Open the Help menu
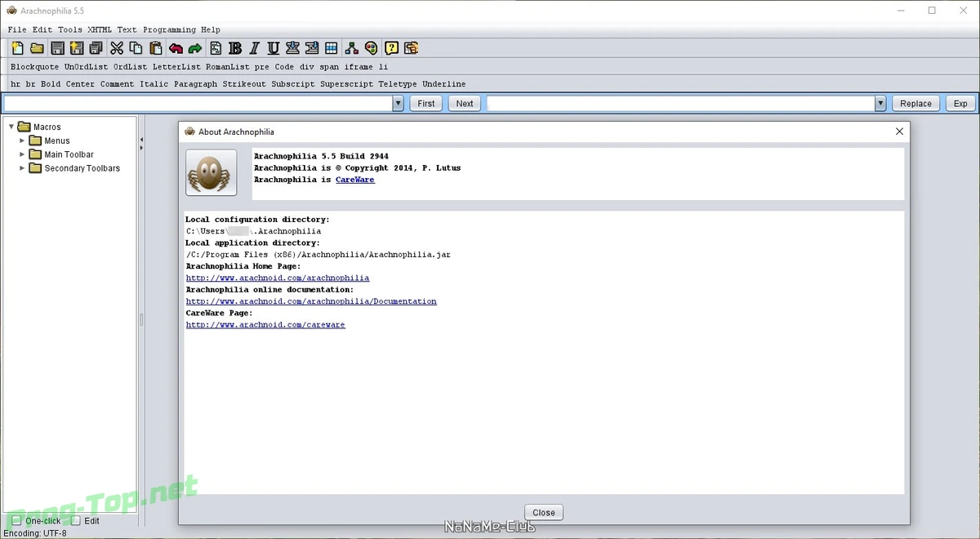Image resolution: width=980 pixels, height=539 pixels. (211, 29)
